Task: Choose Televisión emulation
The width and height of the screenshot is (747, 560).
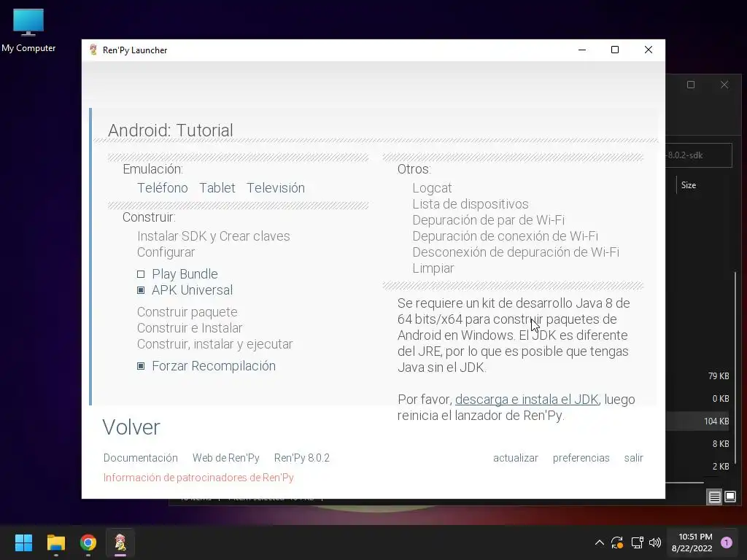Action: pos(275,188)
